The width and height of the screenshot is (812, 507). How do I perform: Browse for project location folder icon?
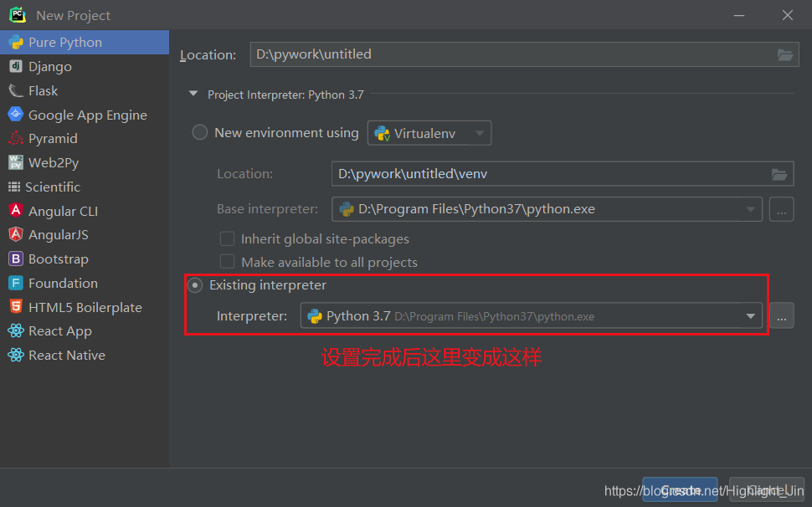784,54
